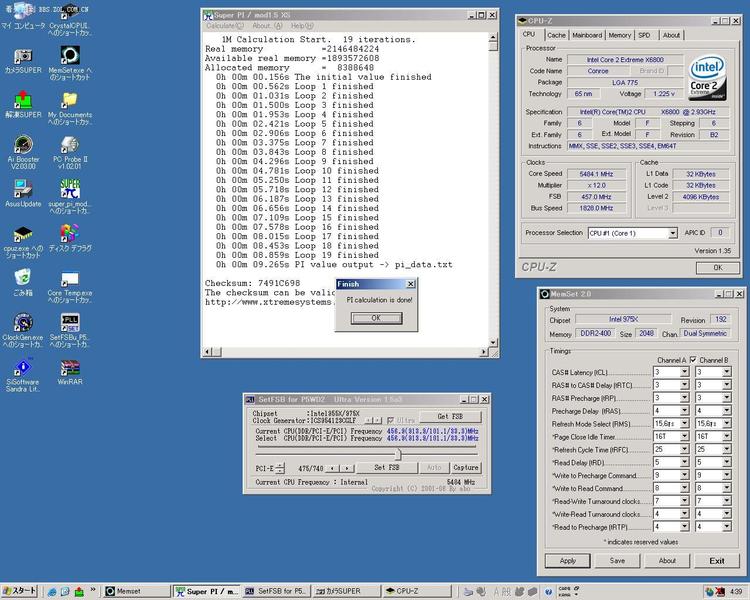Click OK in the Finish dialog

coord(376,318)
